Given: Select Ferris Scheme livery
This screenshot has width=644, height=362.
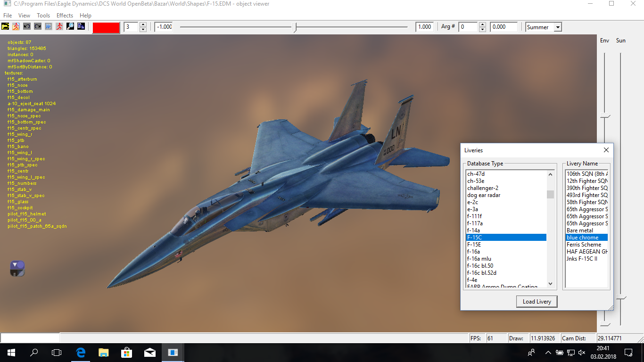Looking at the screenshot, I should point(586,245).
